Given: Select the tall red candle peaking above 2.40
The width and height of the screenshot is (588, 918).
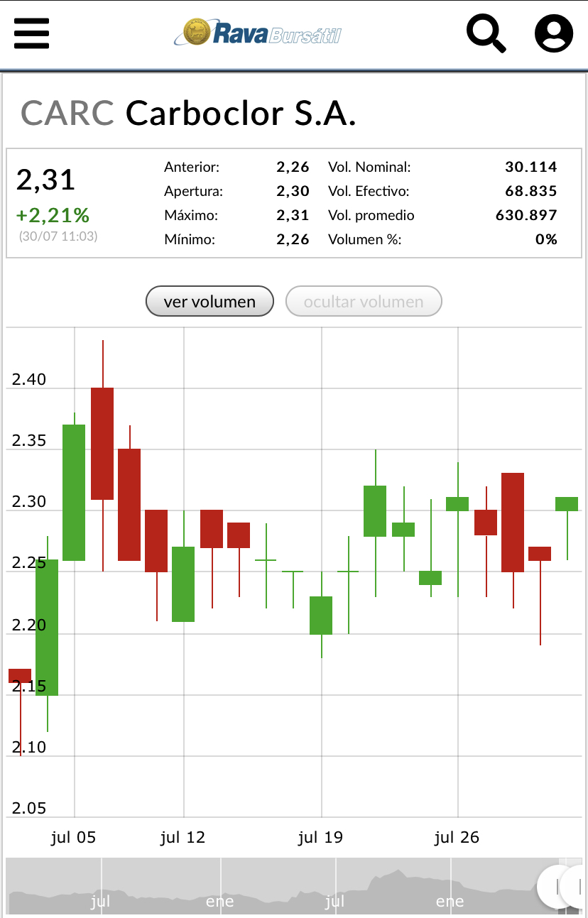Looking at the screenshot, I should [x=102, y=444].
